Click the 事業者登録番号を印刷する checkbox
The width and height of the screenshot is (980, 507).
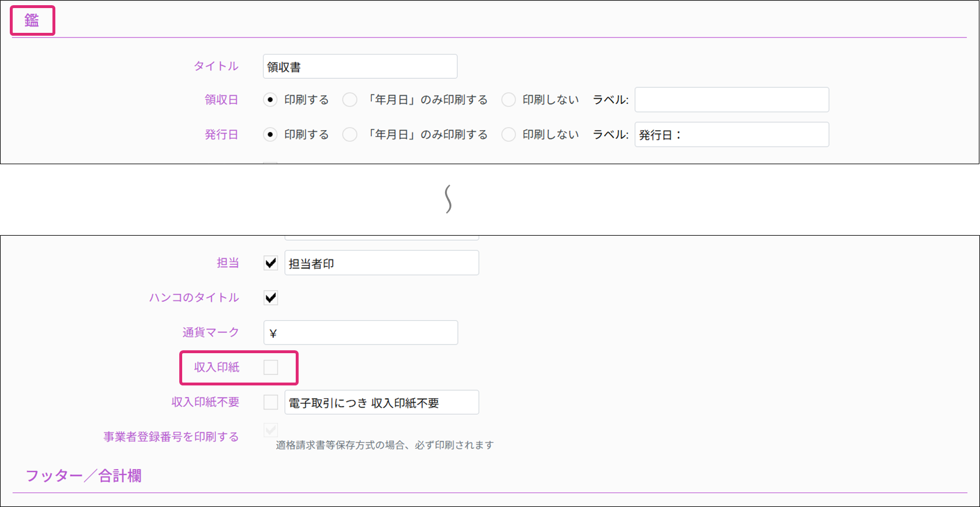pos(270,430)
